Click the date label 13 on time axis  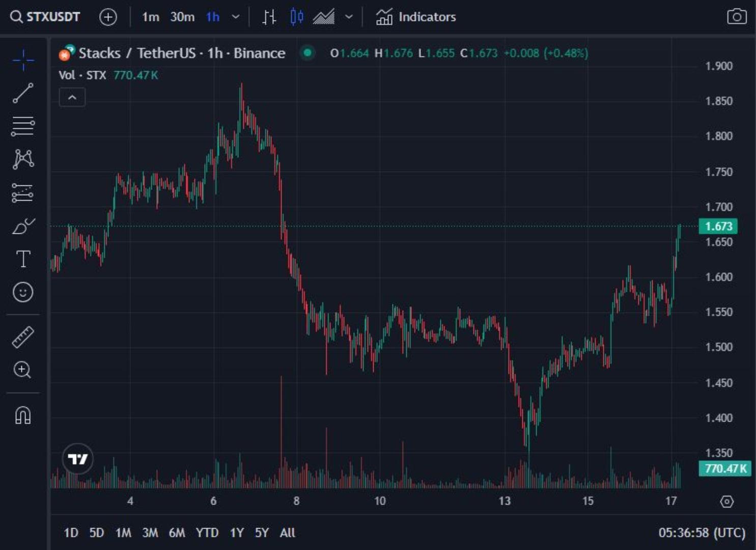pos(504,501)
